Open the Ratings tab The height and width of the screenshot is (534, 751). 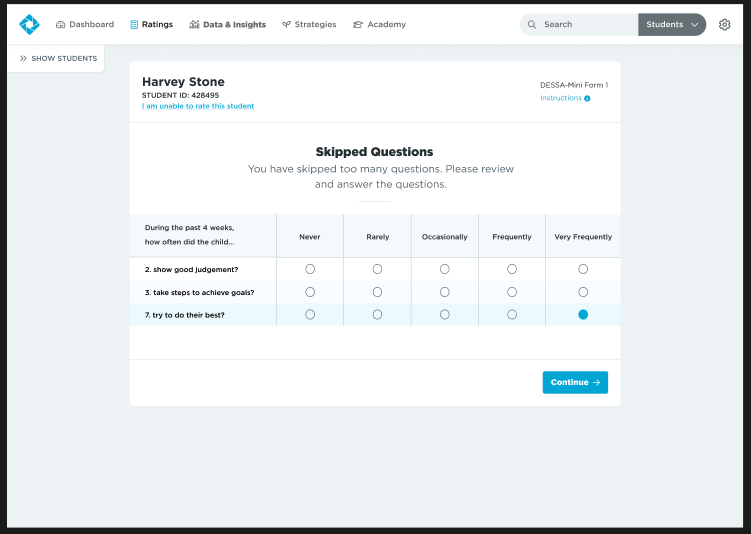[151, 24]
